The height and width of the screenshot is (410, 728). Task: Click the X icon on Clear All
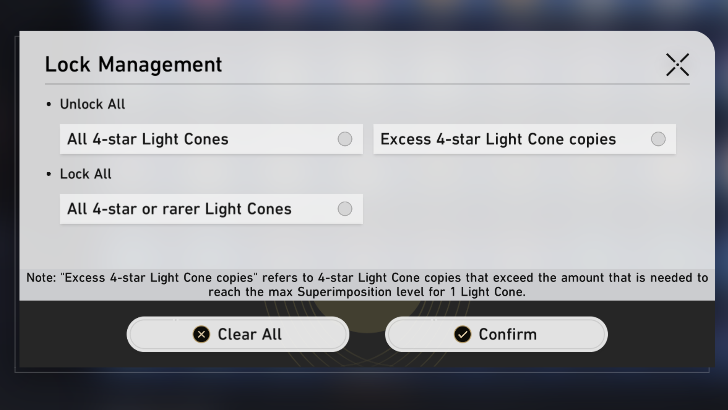[201, 334]
